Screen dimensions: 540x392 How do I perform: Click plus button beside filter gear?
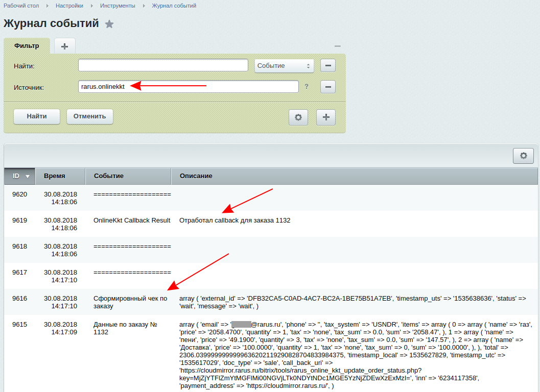[x=326, y=117]
